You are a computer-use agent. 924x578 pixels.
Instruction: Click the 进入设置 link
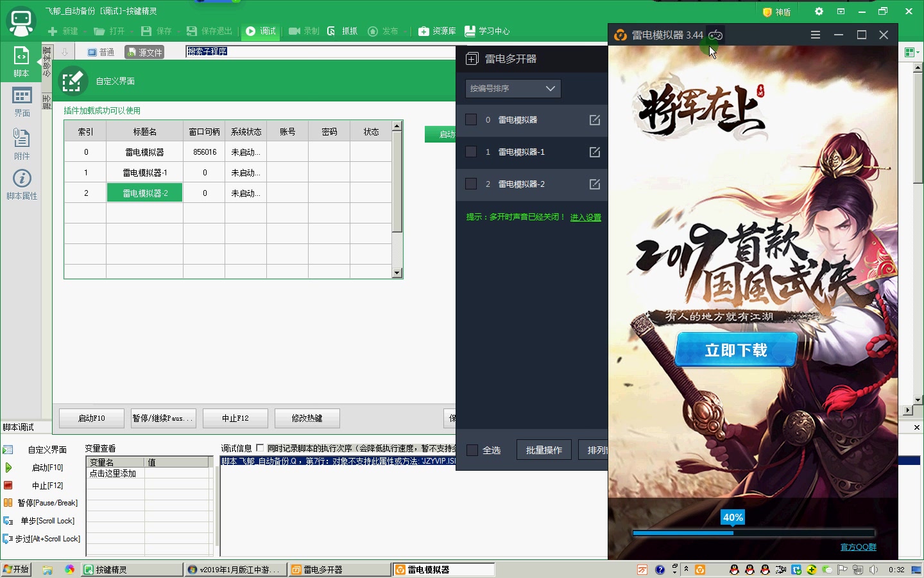(x=586, y=217)
